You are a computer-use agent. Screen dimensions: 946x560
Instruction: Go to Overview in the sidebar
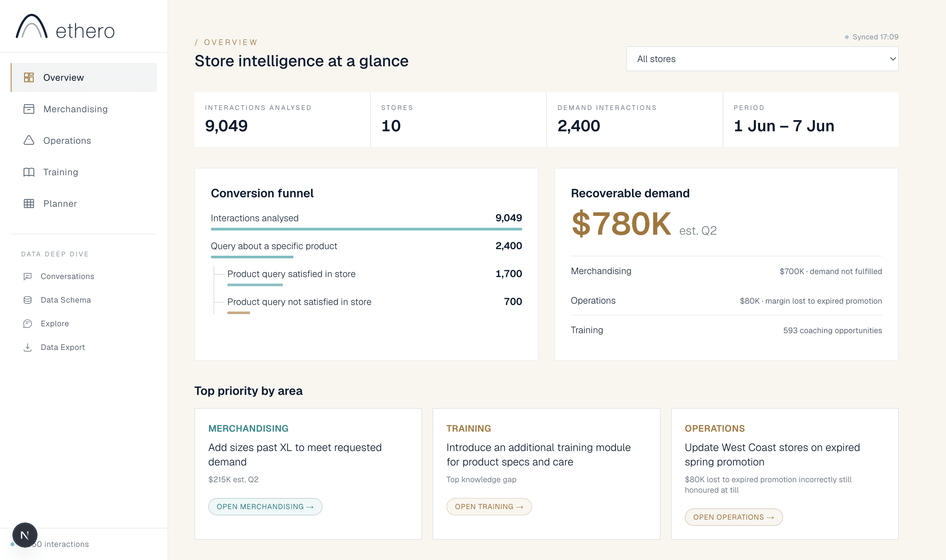pyautogui.click(x=84, y=77)
